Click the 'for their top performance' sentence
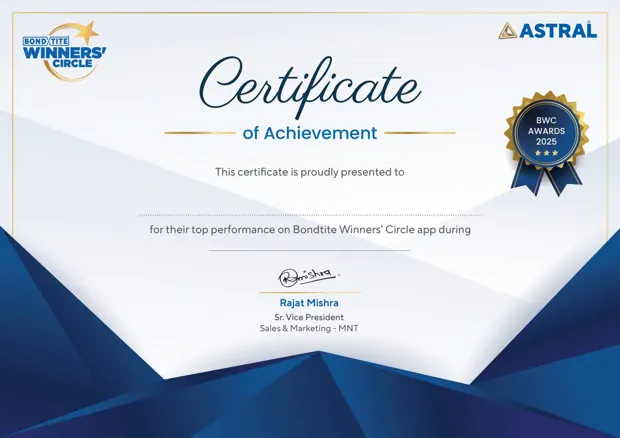This screenshot has width=620, height=438. click(310, 230)
